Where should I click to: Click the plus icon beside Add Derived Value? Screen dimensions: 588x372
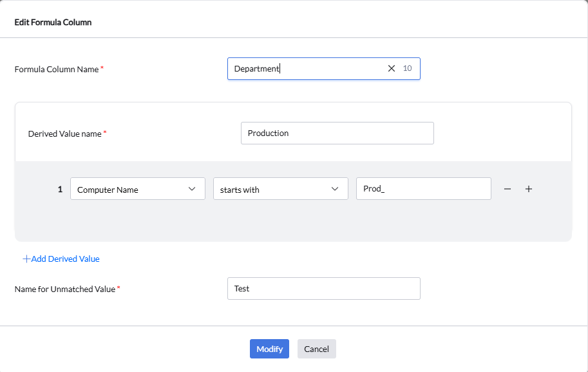tap(26, 259)
